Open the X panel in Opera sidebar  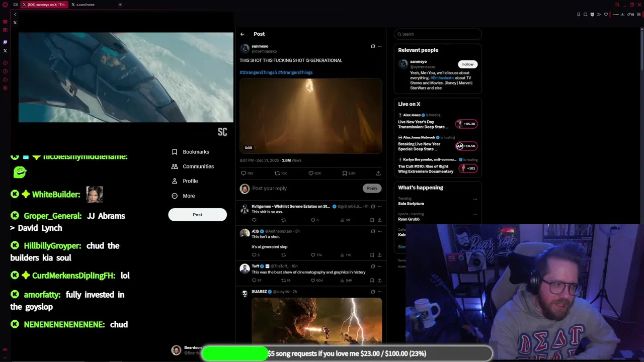pyautogui.click(x=5, y=51)
